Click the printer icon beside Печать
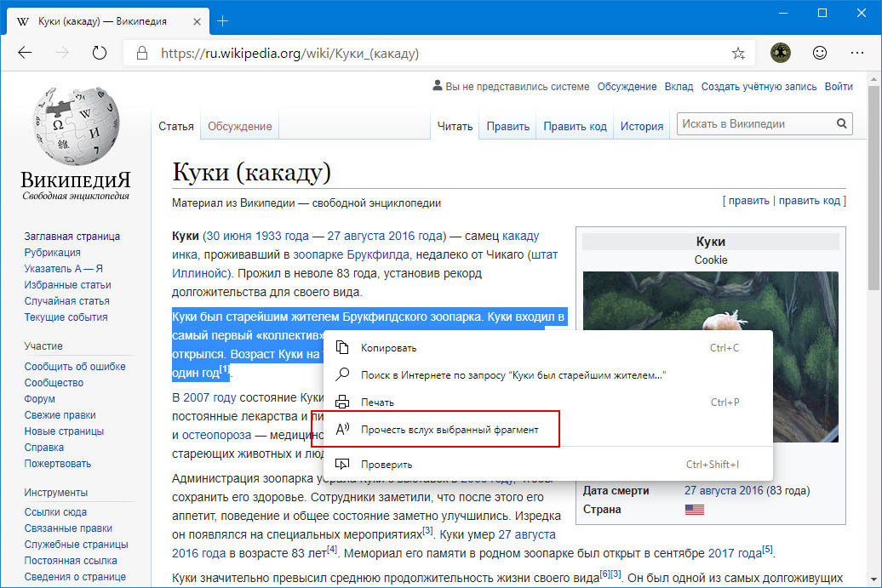This screenshot has height=588, width=882. [x=342, y=402]
